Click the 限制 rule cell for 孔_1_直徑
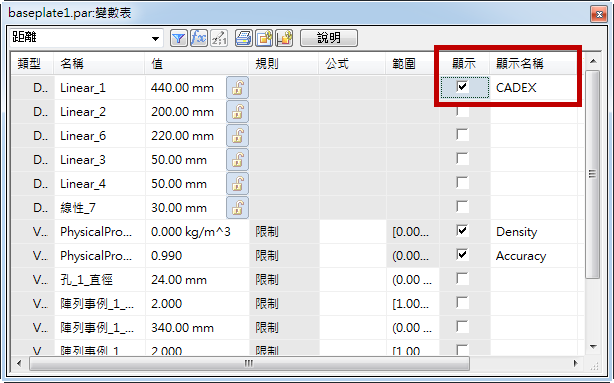 point(284,280)
